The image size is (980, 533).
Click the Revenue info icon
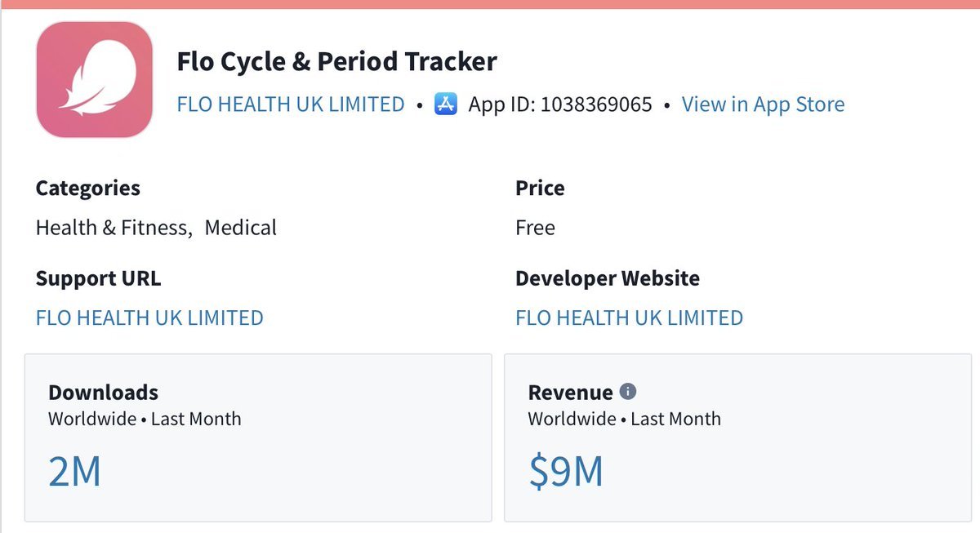[x=628, y=392]
